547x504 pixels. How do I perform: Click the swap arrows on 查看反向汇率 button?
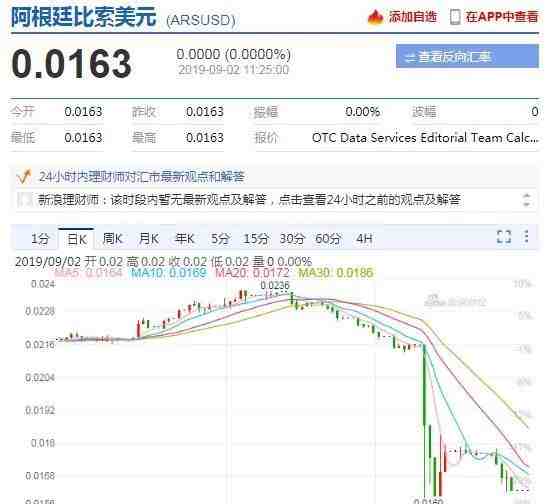click(410, 57)
